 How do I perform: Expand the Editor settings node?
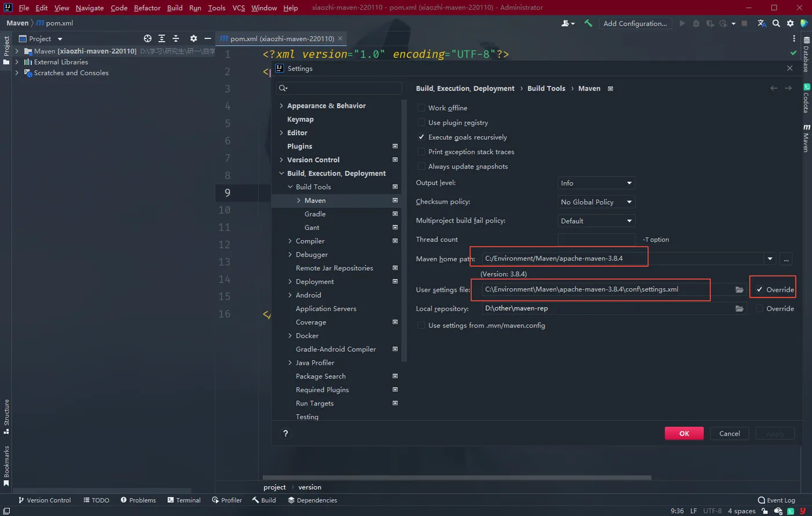[x=281, y=133]
